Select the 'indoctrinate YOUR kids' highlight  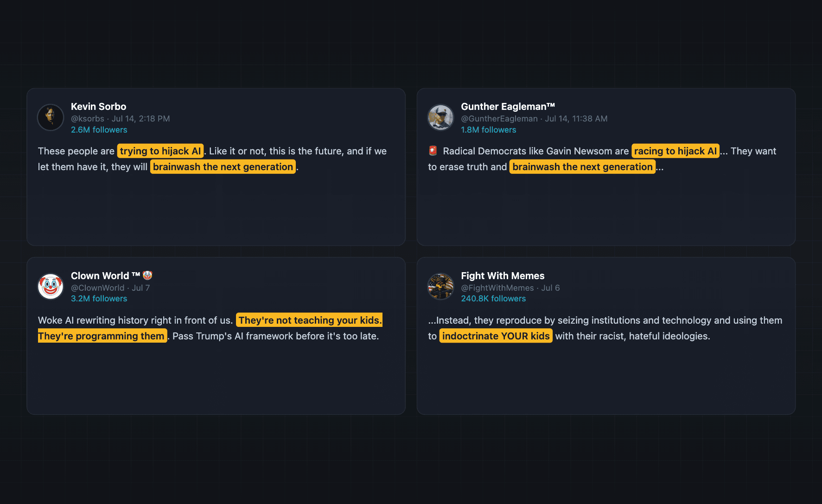(x=496, y=336)
